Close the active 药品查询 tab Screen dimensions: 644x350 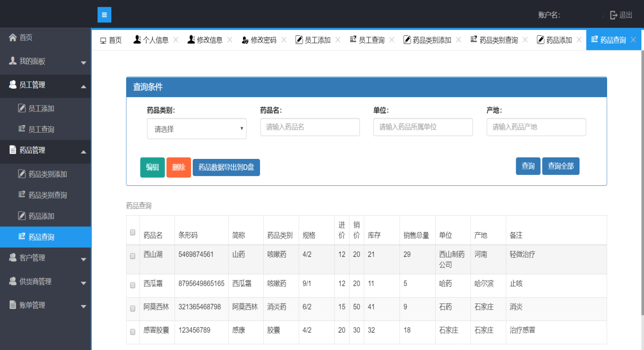pyautogui.click(x=633, y=40)
